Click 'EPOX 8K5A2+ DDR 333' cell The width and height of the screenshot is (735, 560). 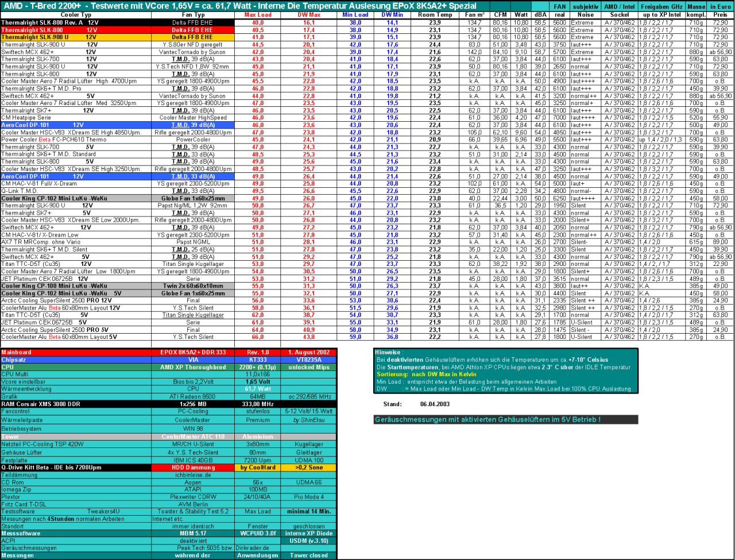(x=192, y=352)
